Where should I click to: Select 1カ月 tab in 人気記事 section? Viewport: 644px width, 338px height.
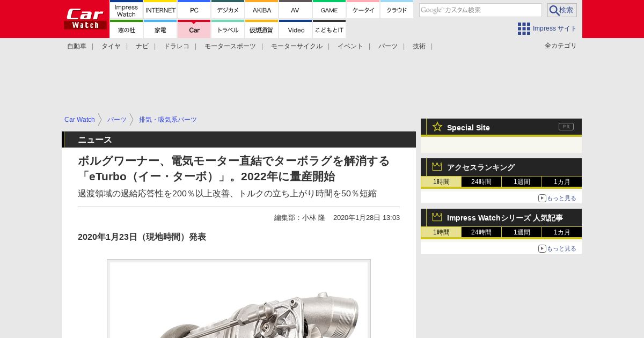(x=562, y=232)
